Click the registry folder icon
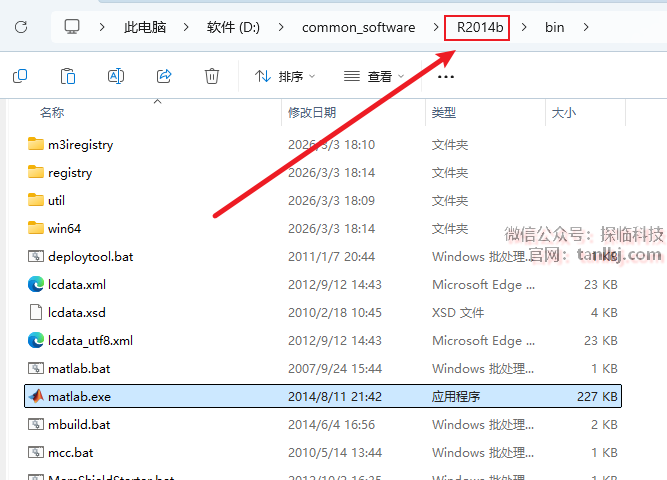 [x=36, y=172]
